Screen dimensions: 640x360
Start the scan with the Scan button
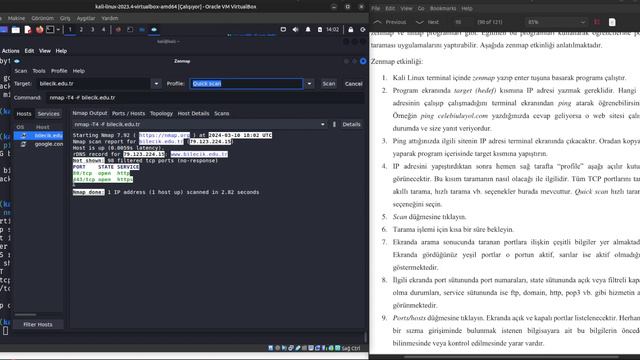(329, 84)
